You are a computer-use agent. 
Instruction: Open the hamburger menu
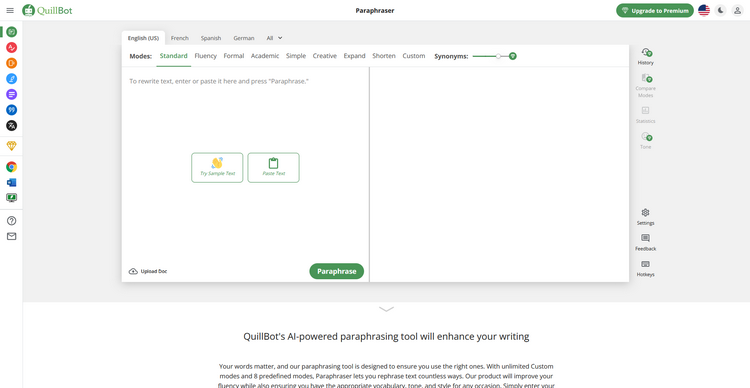(10, 11)
